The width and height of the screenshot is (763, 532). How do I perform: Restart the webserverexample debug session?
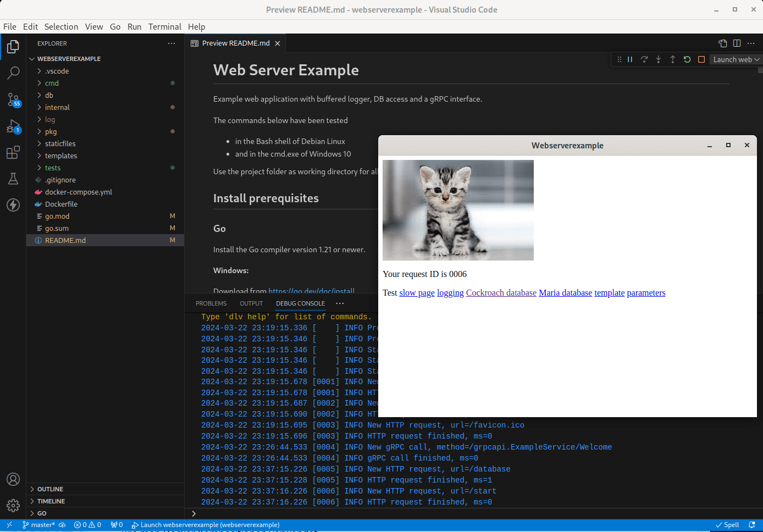687,59
